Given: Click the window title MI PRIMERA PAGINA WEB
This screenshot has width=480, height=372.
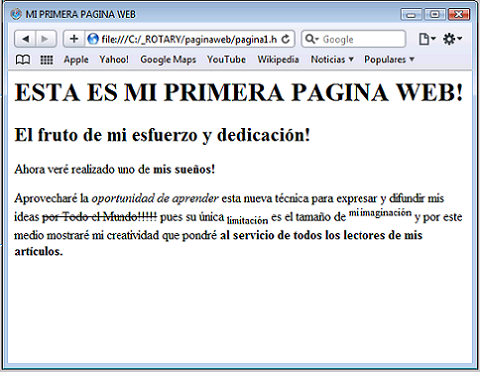Looking at the screenshot, I should [81, 14].
